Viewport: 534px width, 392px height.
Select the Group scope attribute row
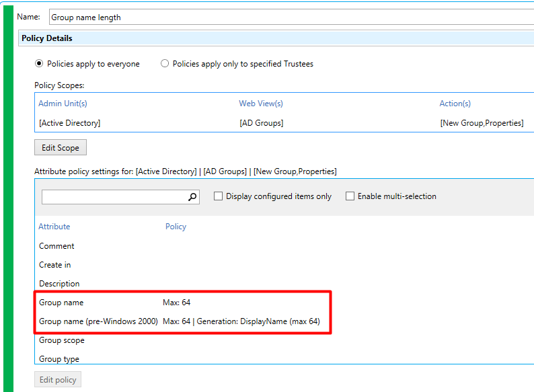[284, 340]
